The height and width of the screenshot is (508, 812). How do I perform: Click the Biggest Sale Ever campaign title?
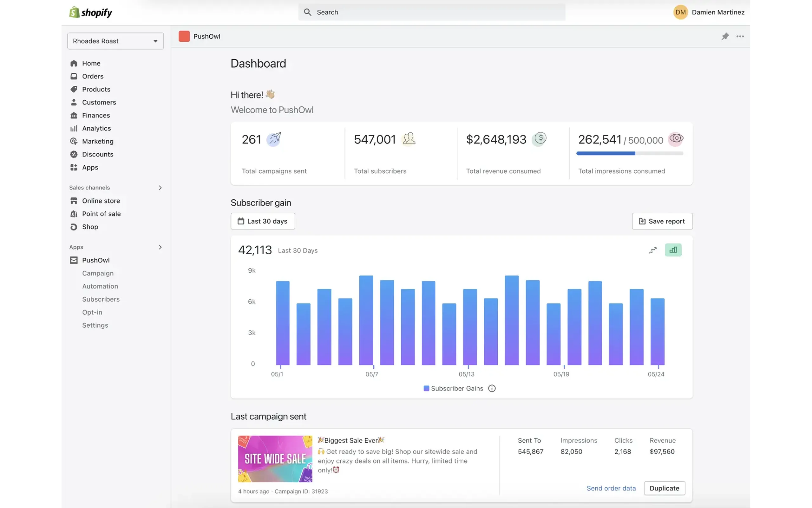[351, 440]
